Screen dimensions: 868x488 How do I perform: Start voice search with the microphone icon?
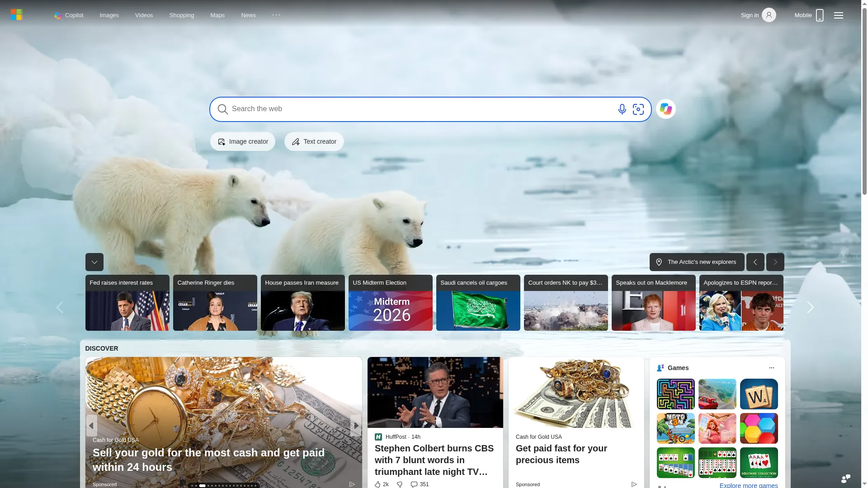[x=622, y=109]
